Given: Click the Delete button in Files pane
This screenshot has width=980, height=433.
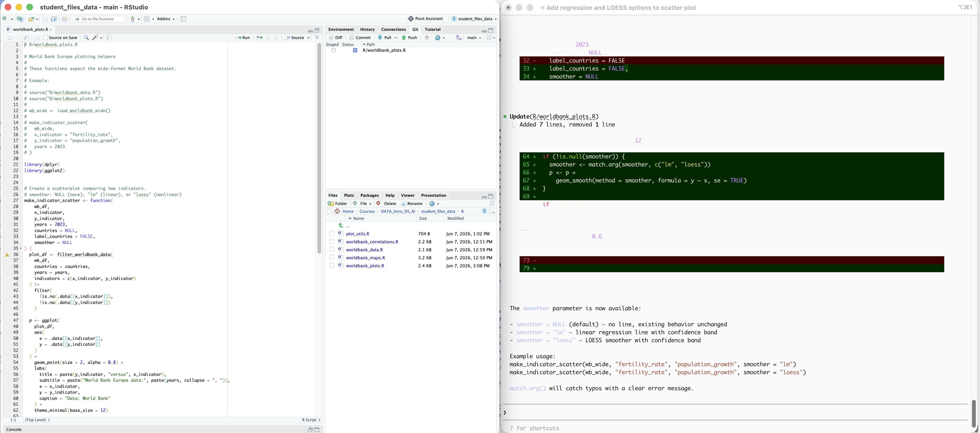Looking at the screenshot, I should (386, 203).
